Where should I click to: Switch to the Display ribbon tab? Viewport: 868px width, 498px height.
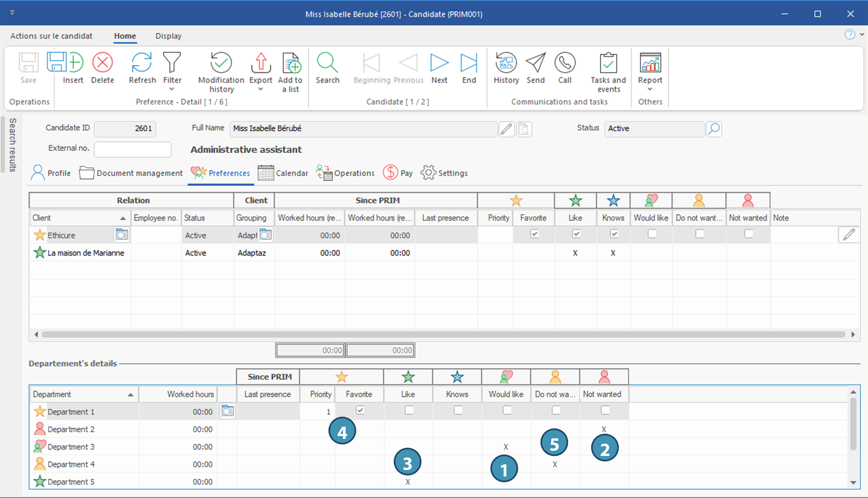point(168,36)
